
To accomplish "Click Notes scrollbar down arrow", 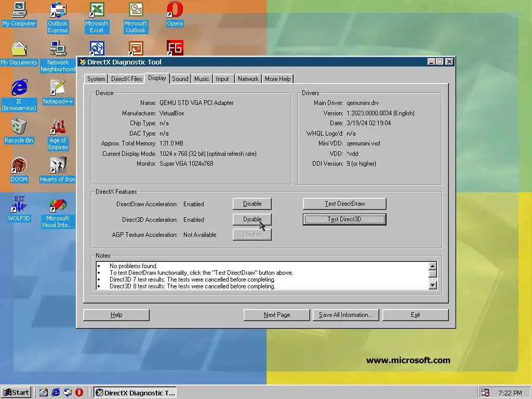I will [432, 285].
